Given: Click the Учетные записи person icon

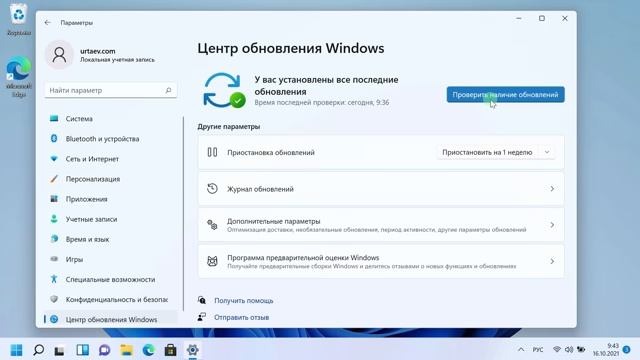Looking at the screenshot, I should [54, 219].
